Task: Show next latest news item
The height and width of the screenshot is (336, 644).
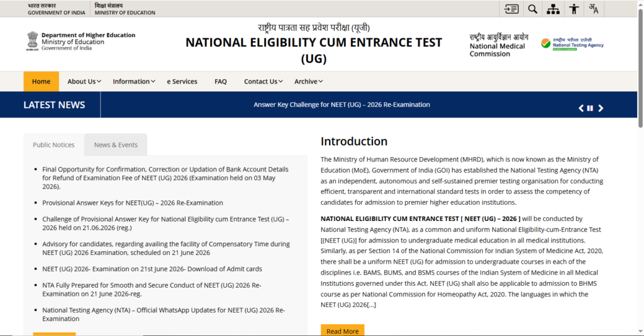Action: tap(601, 108)
